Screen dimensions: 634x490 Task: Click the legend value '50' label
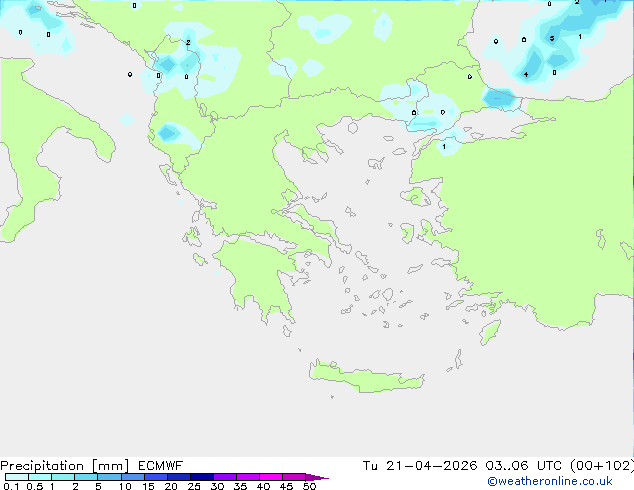click(309, 486)
